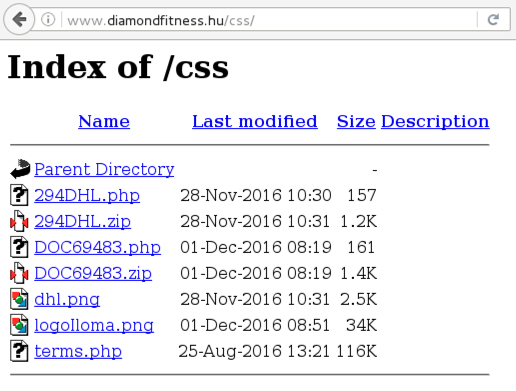Image resolution: width=516 pixels, height=391 pixels.
Task: Click the unknown-file icon beside terms.php
Action: tap(19, 351)
